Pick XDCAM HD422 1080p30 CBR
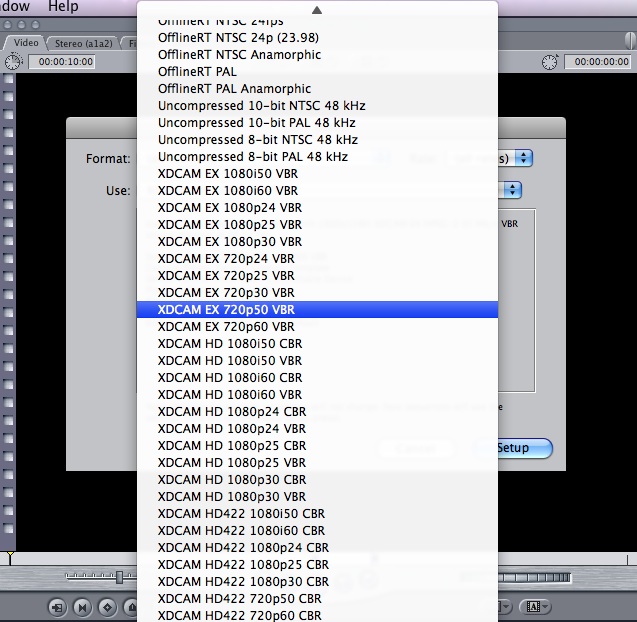The image size is (637, 622). (x=317, y=582)
